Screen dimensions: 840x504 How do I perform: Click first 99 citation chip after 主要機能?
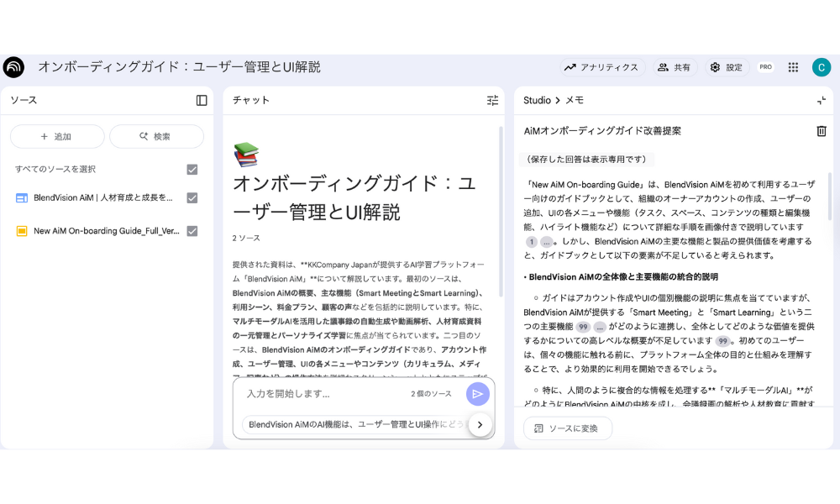click(583, 327)
